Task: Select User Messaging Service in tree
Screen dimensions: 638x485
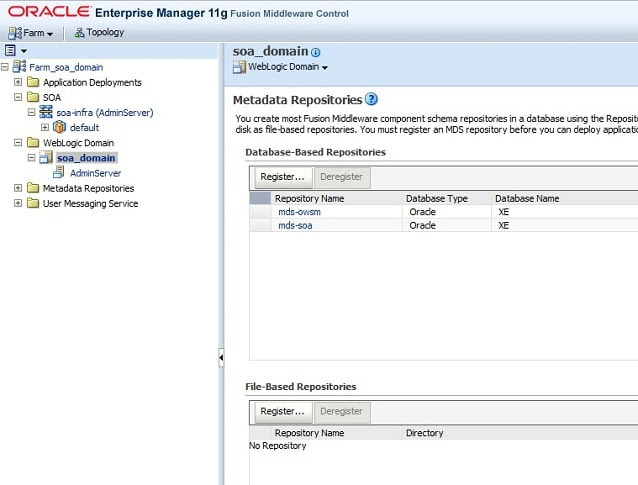Action: point(90,203)
